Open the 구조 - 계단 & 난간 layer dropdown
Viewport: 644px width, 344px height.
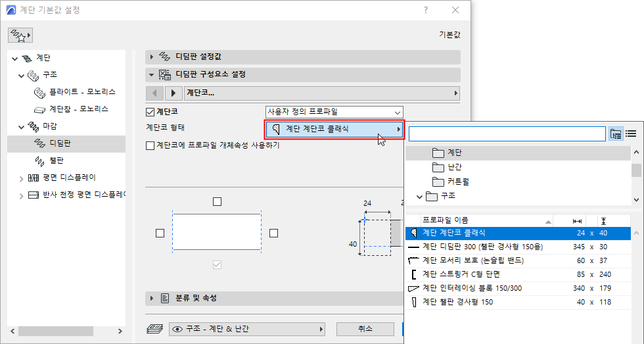click(x=247, y=330)
